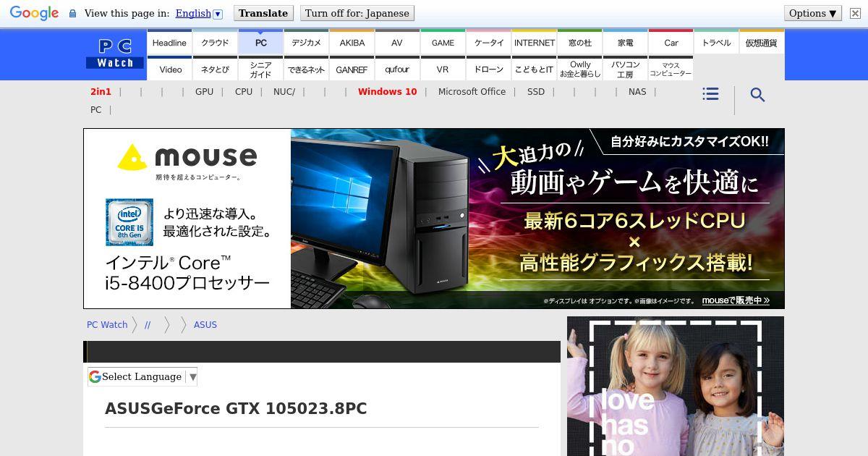Open the 家電 tab

pyautogui.click(x=625, y=42)
